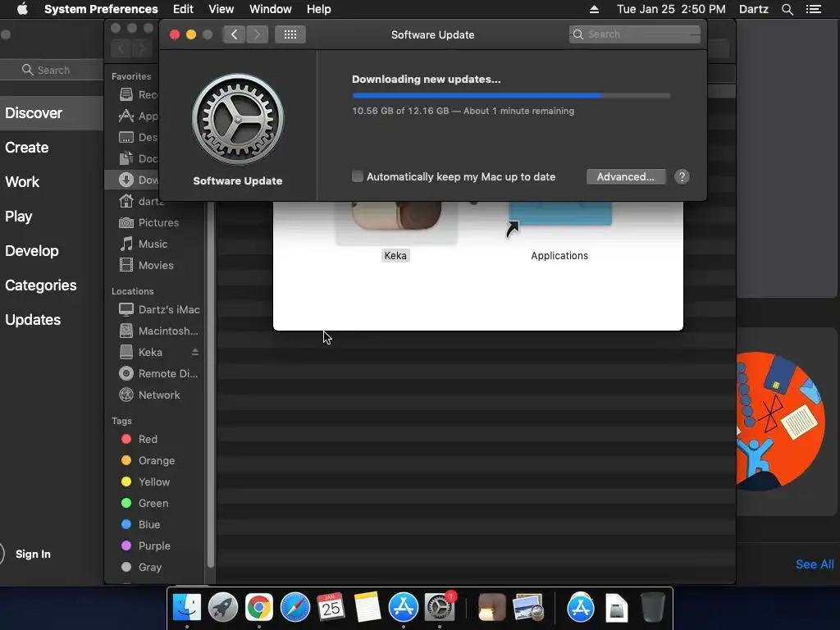Open the System Preferences menu

tap(101, 9)
